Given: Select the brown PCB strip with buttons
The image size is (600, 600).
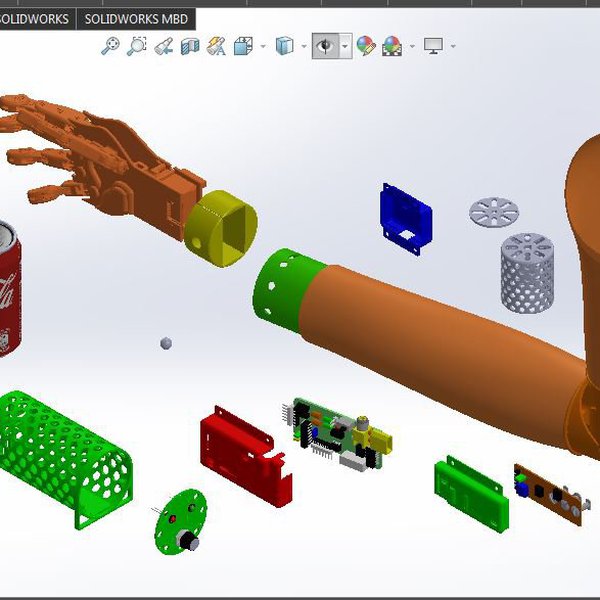Looking at the screenshot, I should point(551,494).
